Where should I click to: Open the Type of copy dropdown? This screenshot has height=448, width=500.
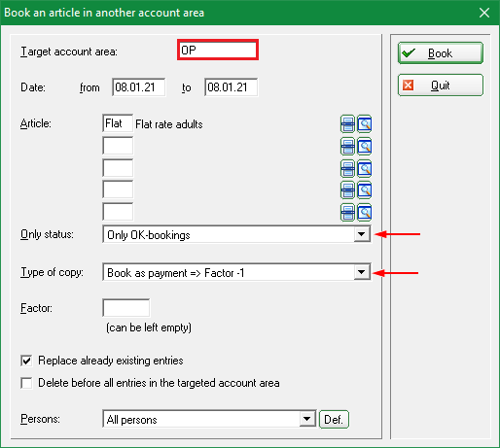pos(362,272)
